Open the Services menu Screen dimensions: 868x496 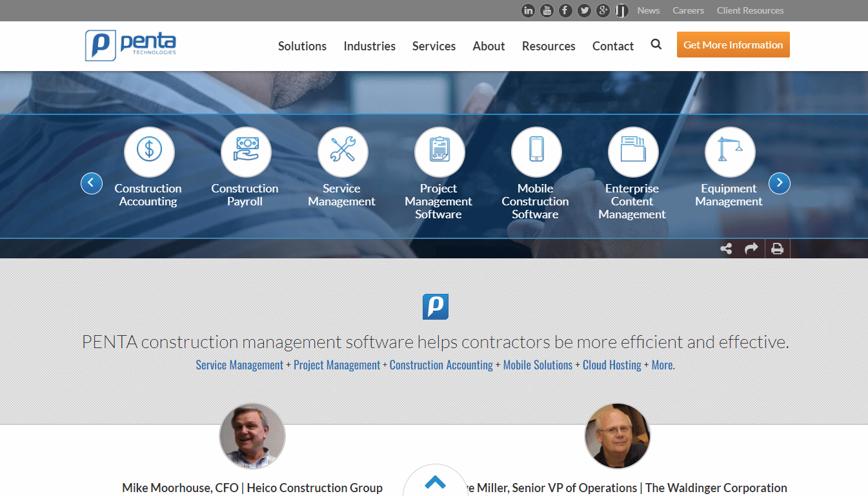(x=434, y=46)
